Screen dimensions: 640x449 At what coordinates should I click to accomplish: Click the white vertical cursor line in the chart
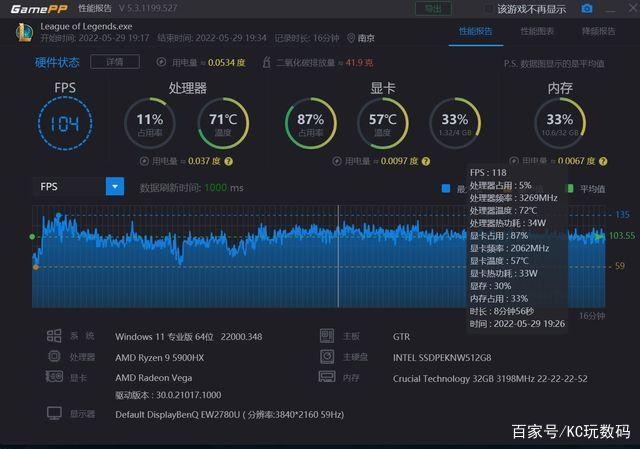coord(338,256)
